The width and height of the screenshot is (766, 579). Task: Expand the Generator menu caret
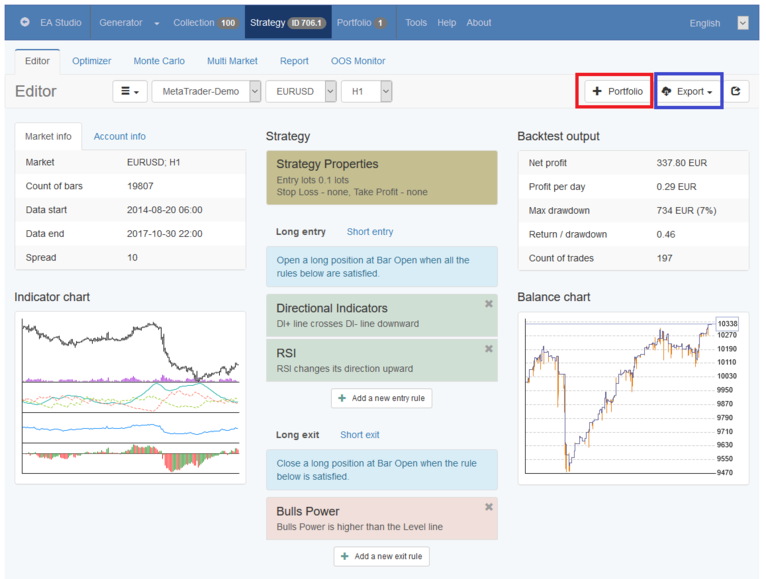click(x=156, y=23)
